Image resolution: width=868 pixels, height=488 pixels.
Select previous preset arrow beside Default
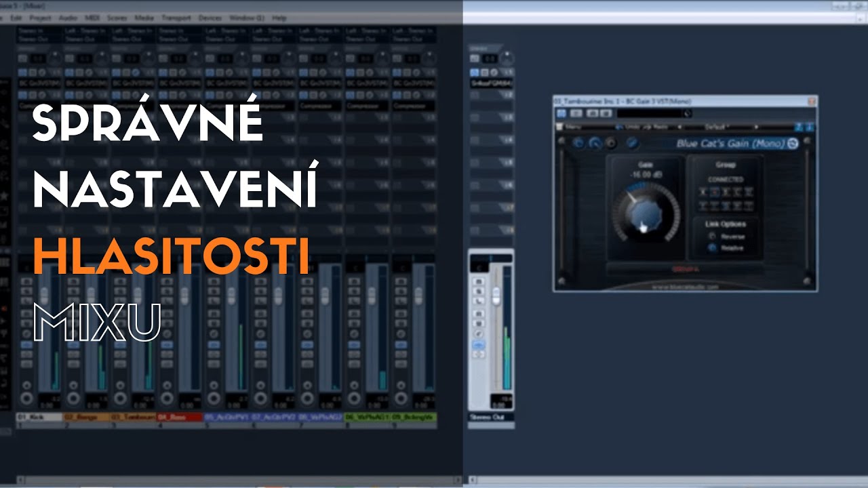click(x=681, y=127)
